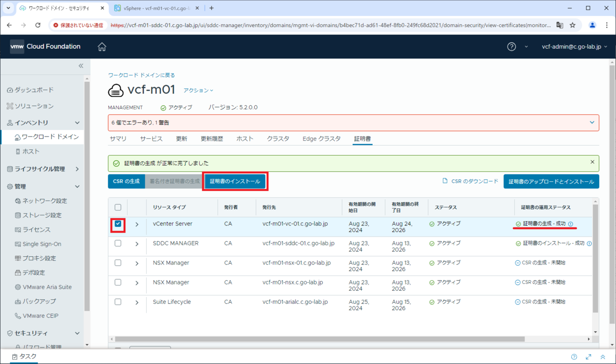Dismiss the green success banner
The height and width of the screenshot is (364, 616).
592,162
